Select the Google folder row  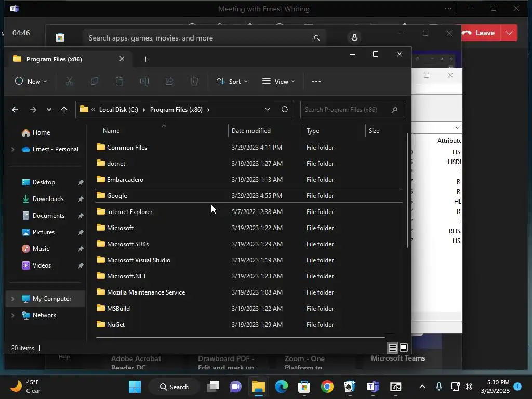click(248, 196)
